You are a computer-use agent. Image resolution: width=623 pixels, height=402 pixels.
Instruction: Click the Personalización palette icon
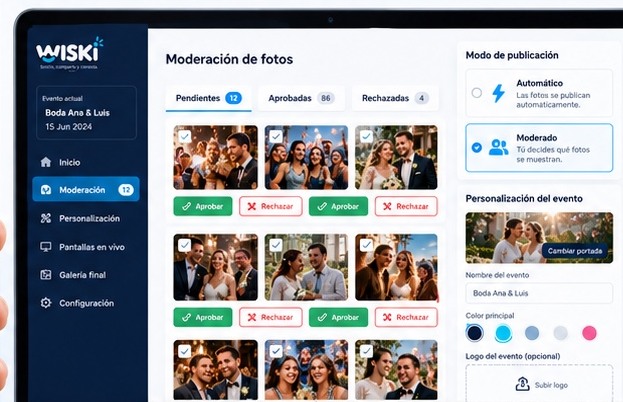[x=46, y=218]
